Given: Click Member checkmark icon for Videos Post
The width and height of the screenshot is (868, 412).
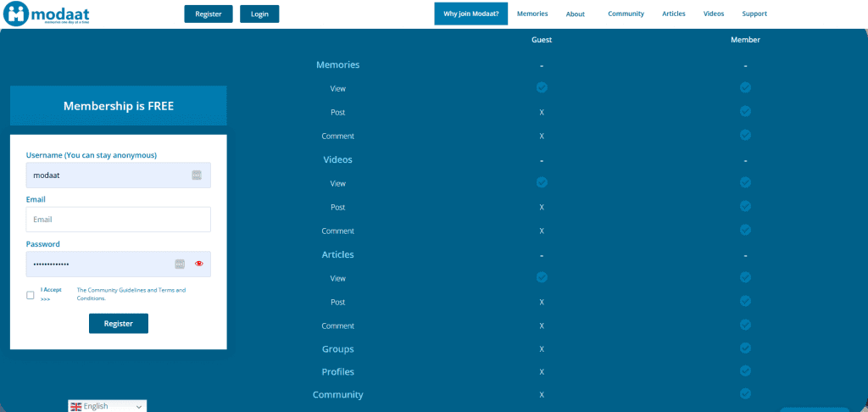Looking at the screenshot, I should (745, 206).
